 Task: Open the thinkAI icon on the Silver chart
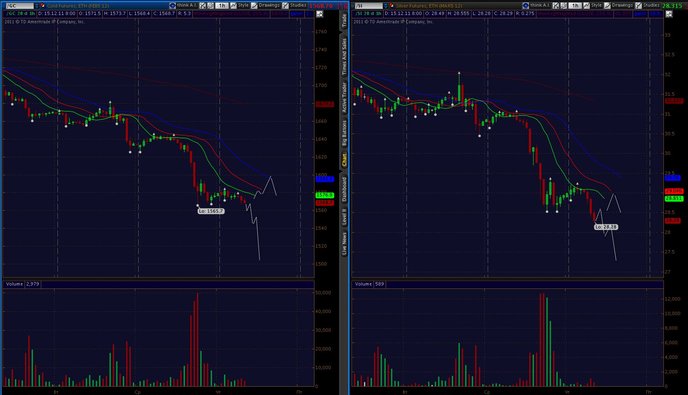[526, 6]
